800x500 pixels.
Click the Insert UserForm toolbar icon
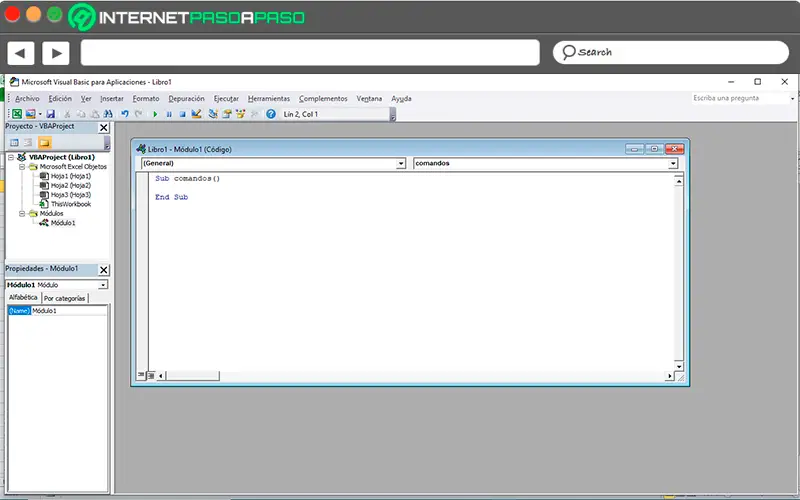tap(31, 114)
